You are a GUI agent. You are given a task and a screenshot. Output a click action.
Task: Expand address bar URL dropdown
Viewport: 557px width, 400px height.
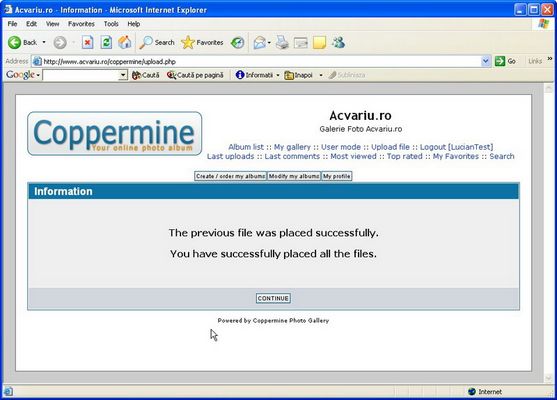click(x=486, y=61)
